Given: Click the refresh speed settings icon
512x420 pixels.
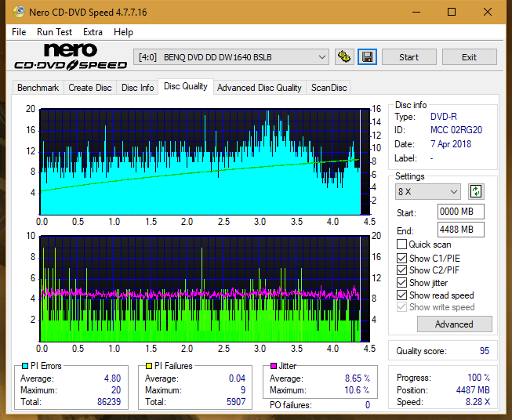Looking at the screenshot, I should point(476,191).
